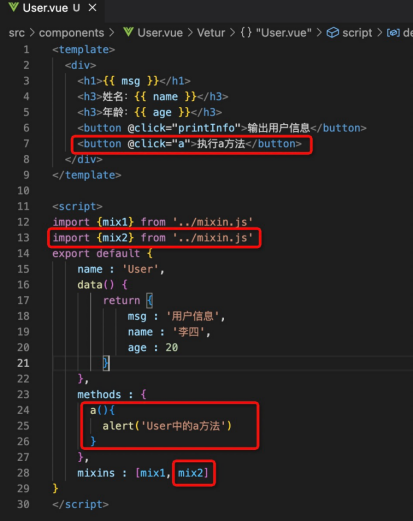This screenshot has width=413, height=521.
Task: Click the '李四' string value
Action: 188,332
